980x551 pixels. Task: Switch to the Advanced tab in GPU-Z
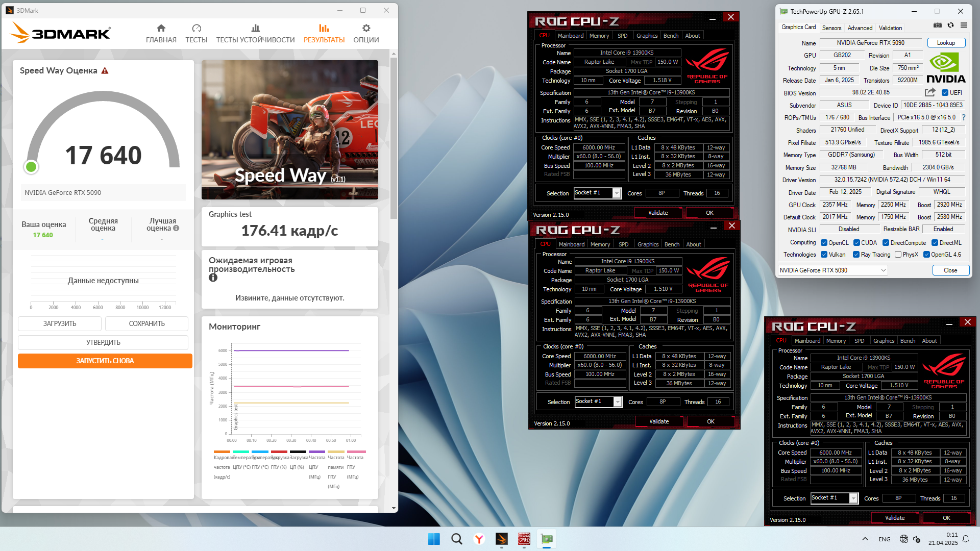tap(860, 28)
